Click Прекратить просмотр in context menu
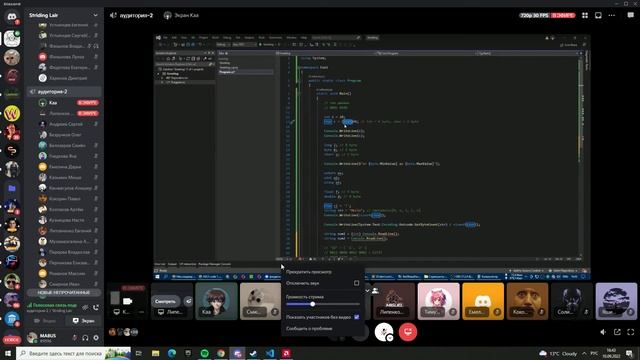The image size is (640, 360). tap(322, 272)
